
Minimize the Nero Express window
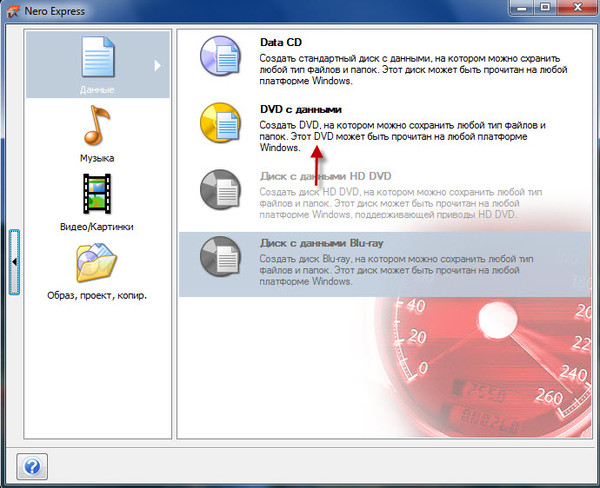522,7
